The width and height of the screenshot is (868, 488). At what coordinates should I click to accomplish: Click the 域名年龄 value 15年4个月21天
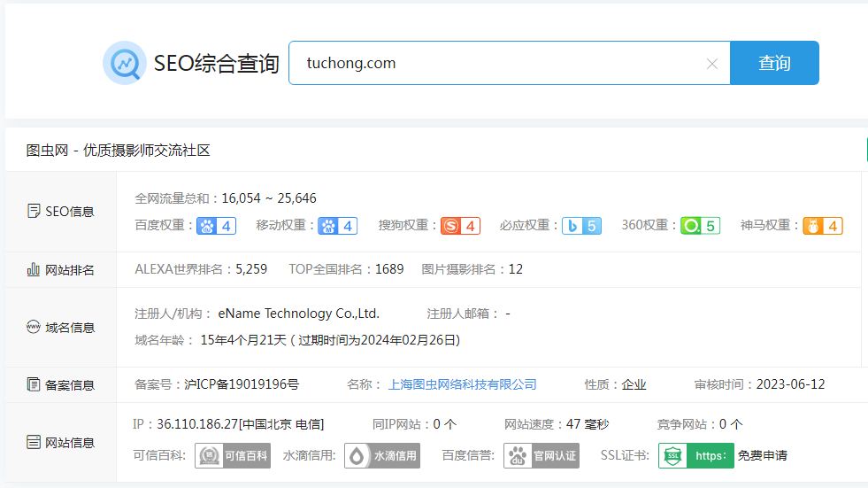[243, 340]
